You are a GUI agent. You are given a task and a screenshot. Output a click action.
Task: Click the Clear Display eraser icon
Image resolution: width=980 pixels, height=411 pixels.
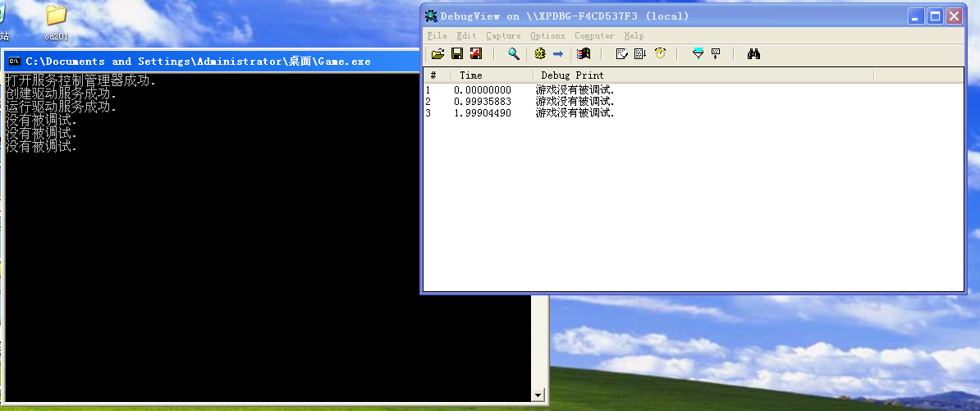[622, 53]
